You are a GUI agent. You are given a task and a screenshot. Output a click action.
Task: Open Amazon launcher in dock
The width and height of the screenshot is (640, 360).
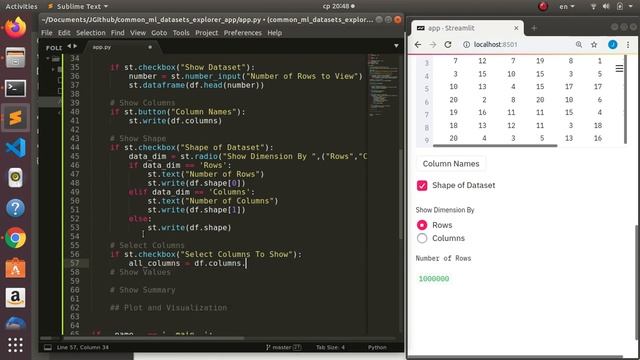[16, 298]
